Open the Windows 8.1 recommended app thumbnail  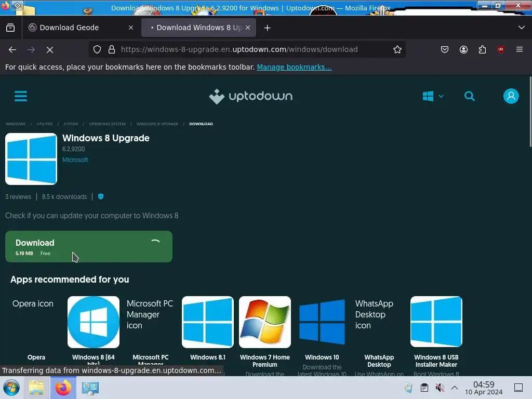click(x=208, y=322)
